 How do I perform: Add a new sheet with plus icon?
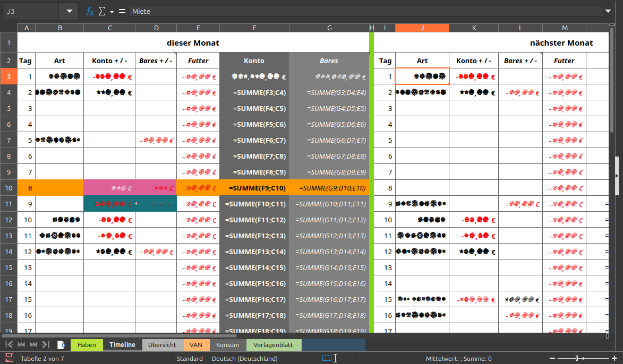coord(61,344)
